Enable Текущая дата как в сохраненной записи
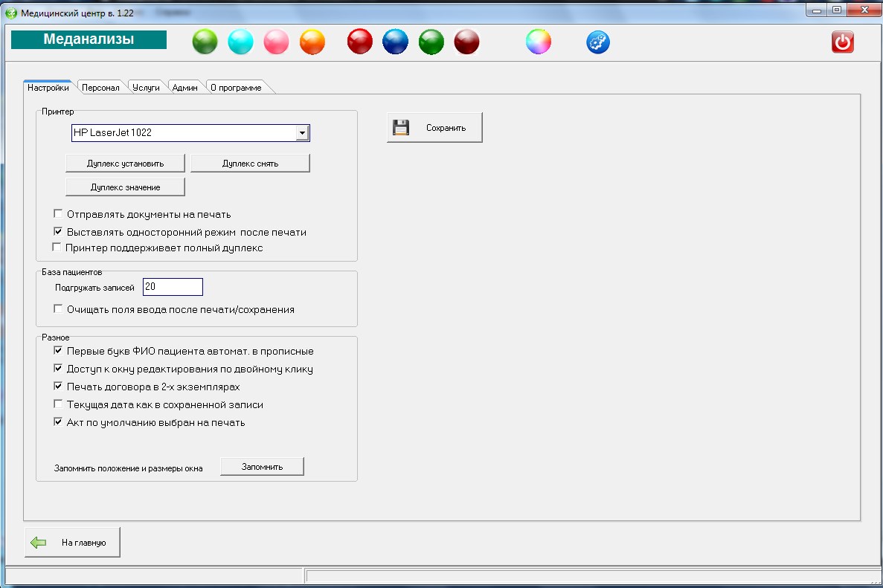This screenshot has width=883, height=588. 58,404
